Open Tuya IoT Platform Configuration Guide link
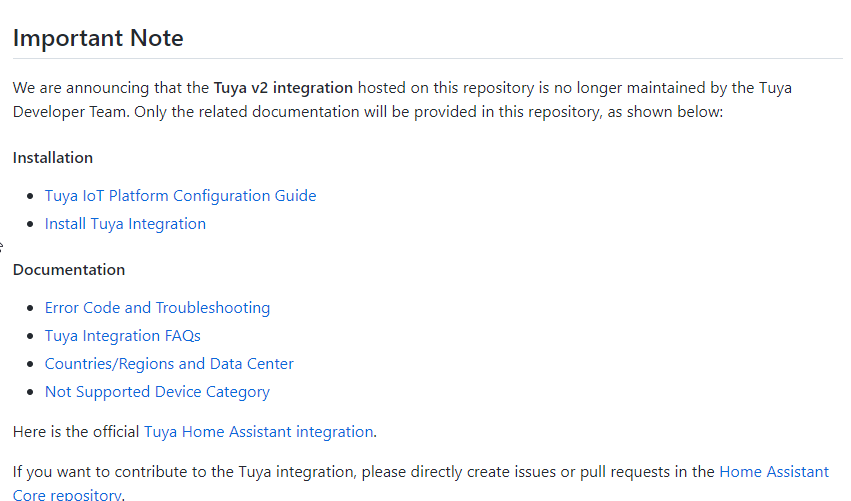Viewport: 851px width, 501px height. 180,196
